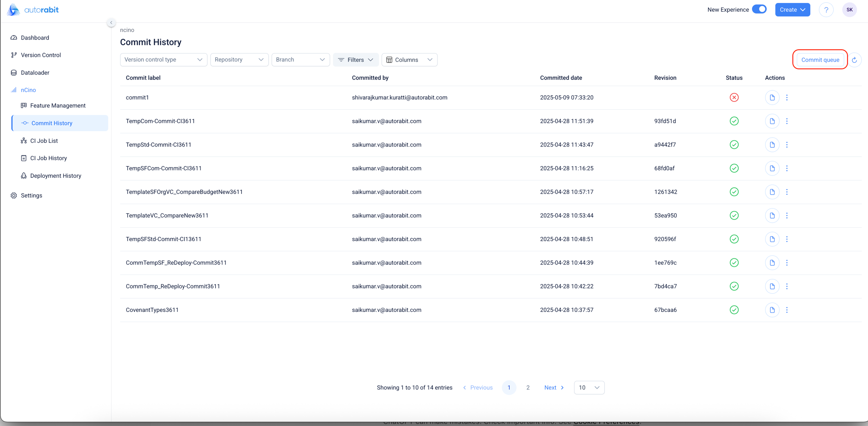Click the refresh icon beside Commit queue
This screenshot has width=868, height=426.
pyautogui.click(x=854, y=60)
